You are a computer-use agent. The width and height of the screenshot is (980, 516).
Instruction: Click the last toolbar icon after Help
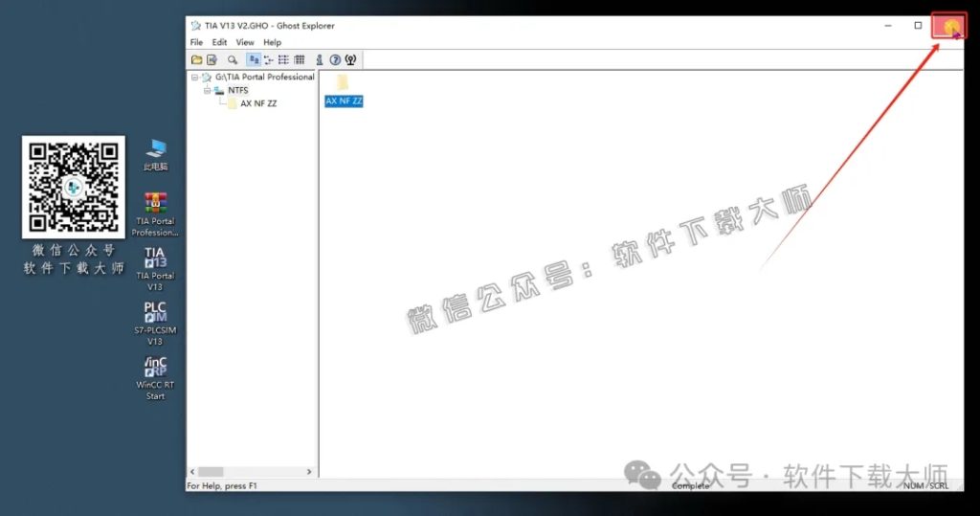pos(350,60)
